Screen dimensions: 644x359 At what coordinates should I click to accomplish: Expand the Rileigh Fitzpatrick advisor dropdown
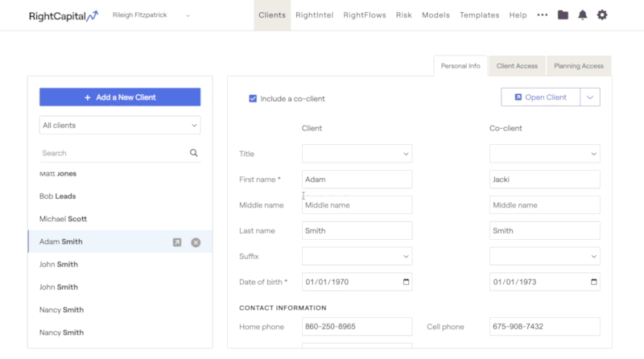[x=188, y=15]
